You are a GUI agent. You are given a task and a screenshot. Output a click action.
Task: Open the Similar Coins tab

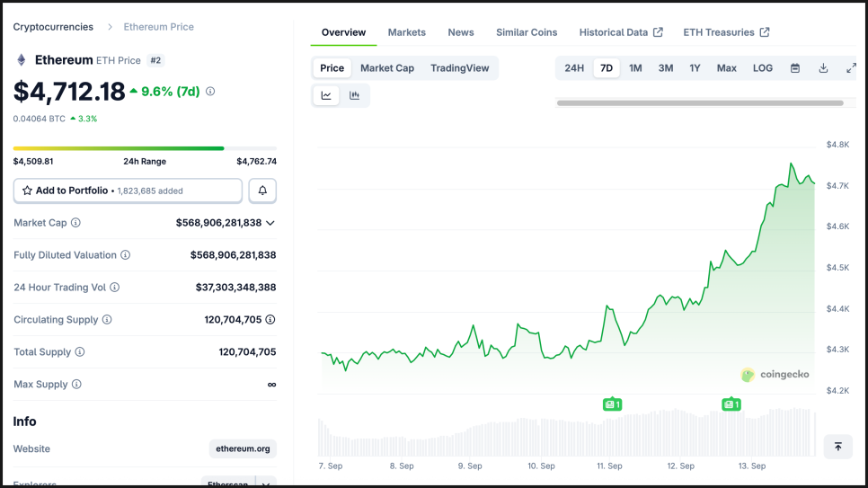(x=527, y=32)
